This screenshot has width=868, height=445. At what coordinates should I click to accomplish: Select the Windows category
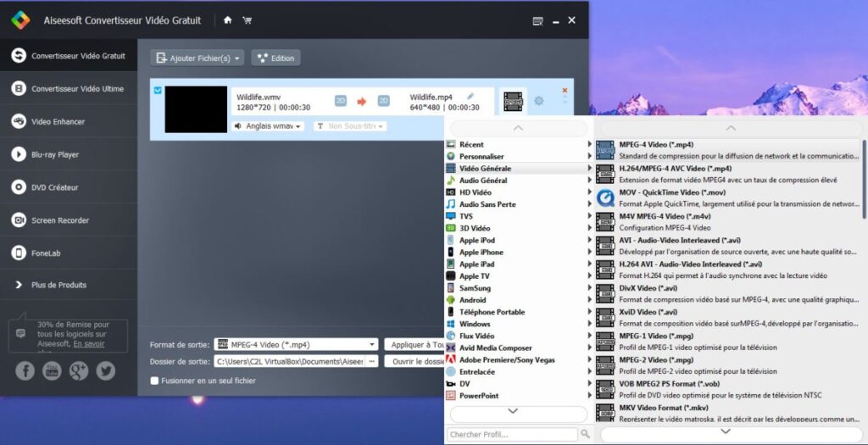[x=519, y=324]
